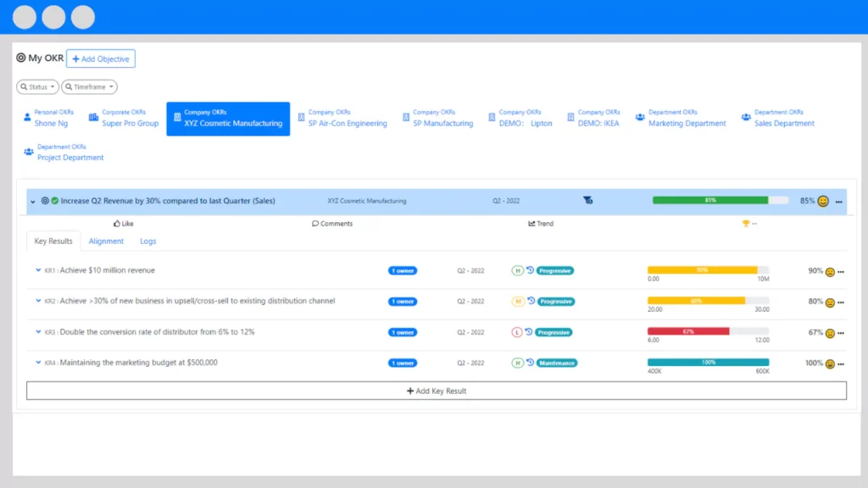
Task: Open the Timeframe filter dropdown
Action: tap(89, 86)
